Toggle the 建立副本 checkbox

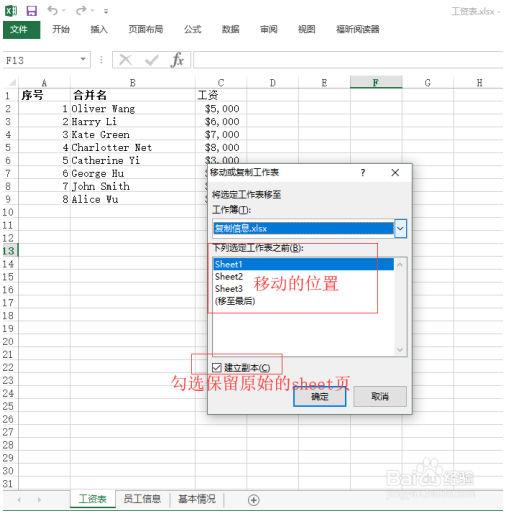[217, 368]
